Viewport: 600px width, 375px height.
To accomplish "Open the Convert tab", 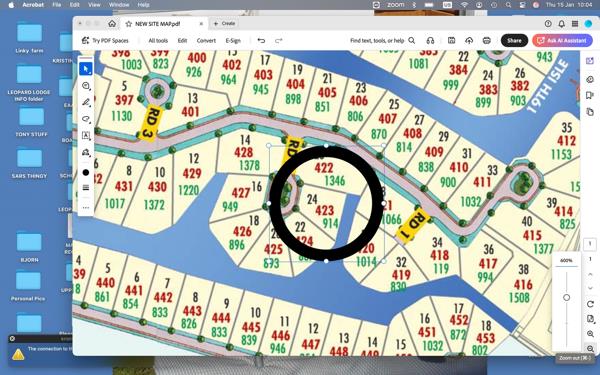I will pyautogui.click(x=206, y=41).
